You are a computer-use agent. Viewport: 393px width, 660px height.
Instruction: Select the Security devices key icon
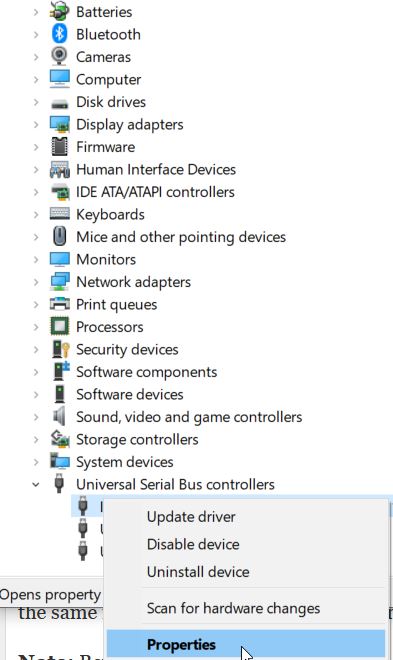pyautogui.click(x=60, y=349)
